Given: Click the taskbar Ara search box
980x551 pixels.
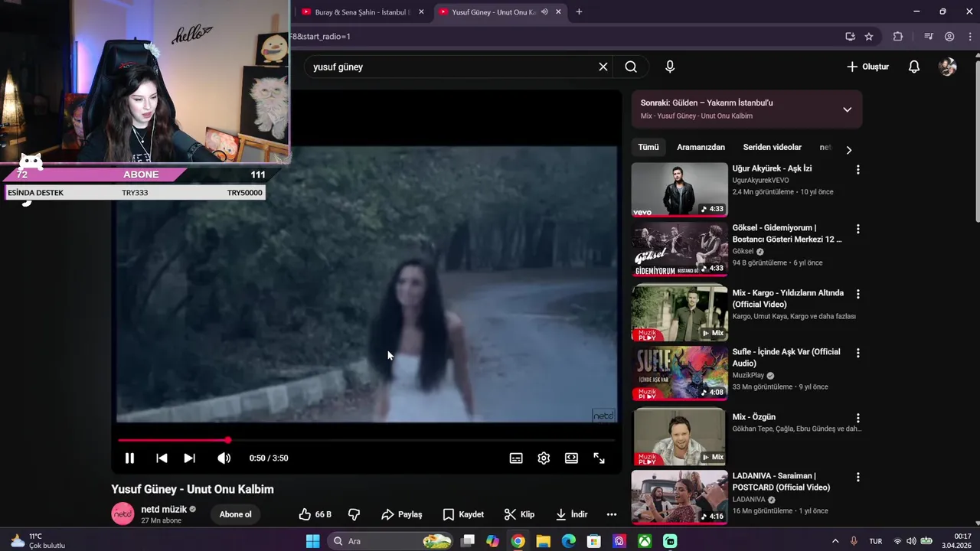Looking at the screenshot, I should tap(390, 541).
